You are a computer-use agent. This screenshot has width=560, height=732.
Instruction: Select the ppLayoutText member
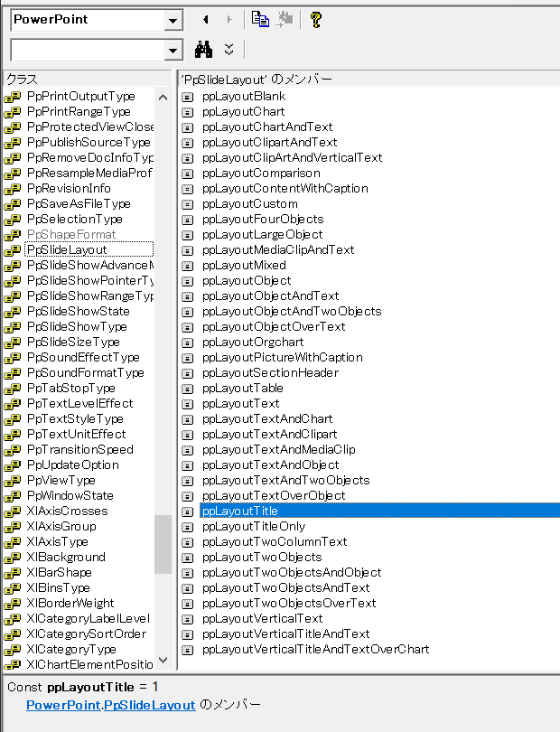pos(241,404)
